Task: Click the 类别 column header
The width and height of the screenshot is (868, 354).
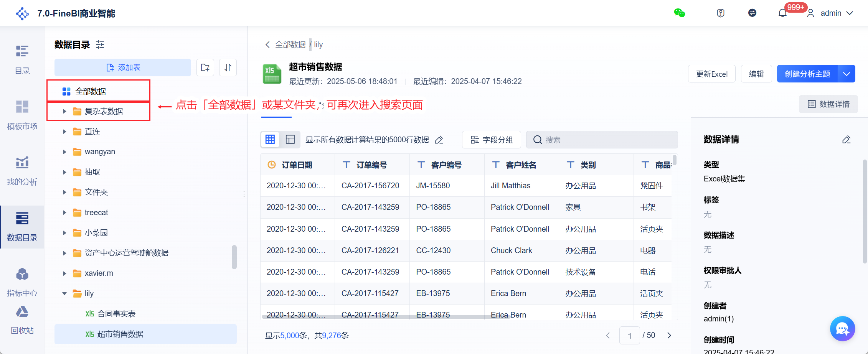Action: coord(596,165)
